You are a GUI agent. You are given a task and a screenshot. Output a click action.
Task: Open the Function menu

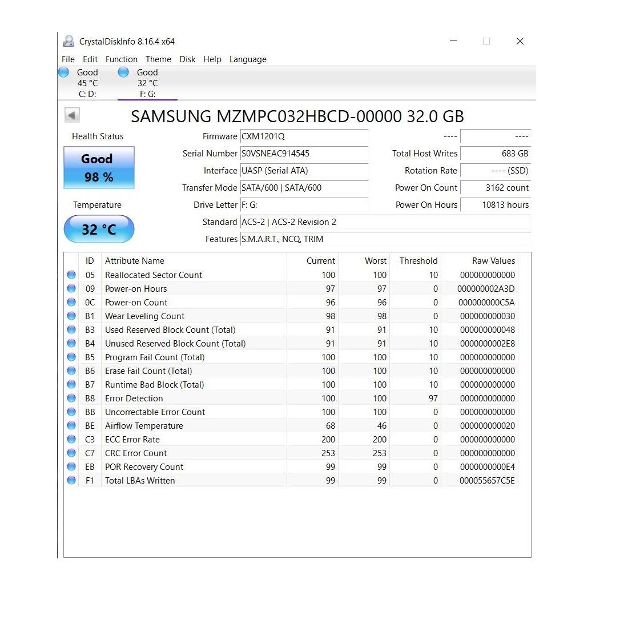(x=121, y=59)
